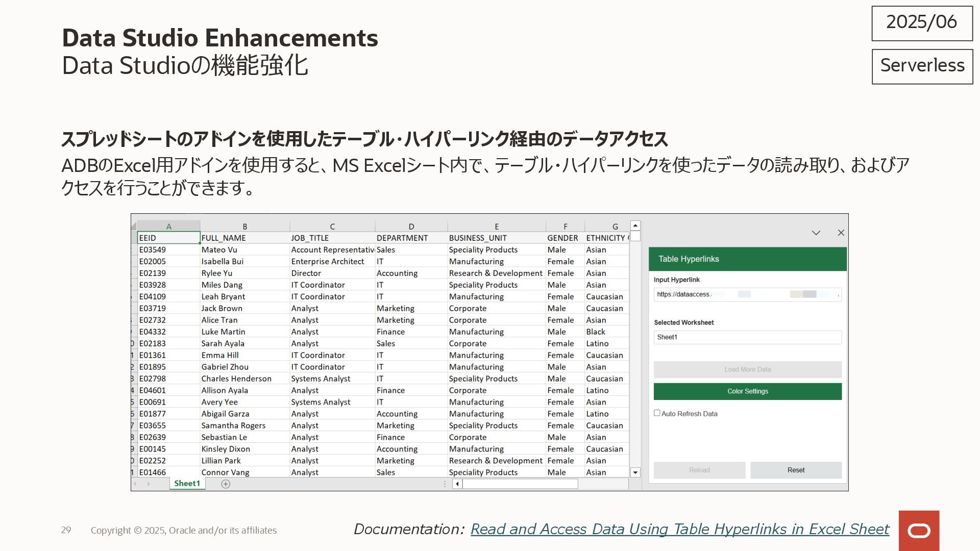Click the DEPARTMENT header cell
The width and height of the screenshot is (980, 551).
click(411, 238)
